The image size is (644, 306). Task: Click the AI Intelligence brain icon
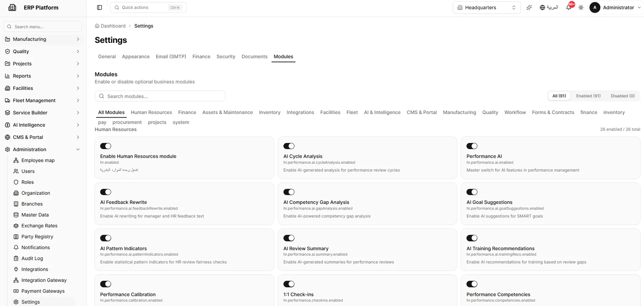pos(8,125)
